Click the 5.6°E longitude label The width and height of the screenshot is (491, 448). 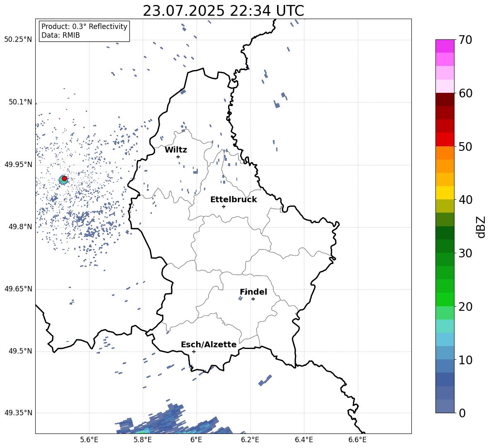coord(89,440)
